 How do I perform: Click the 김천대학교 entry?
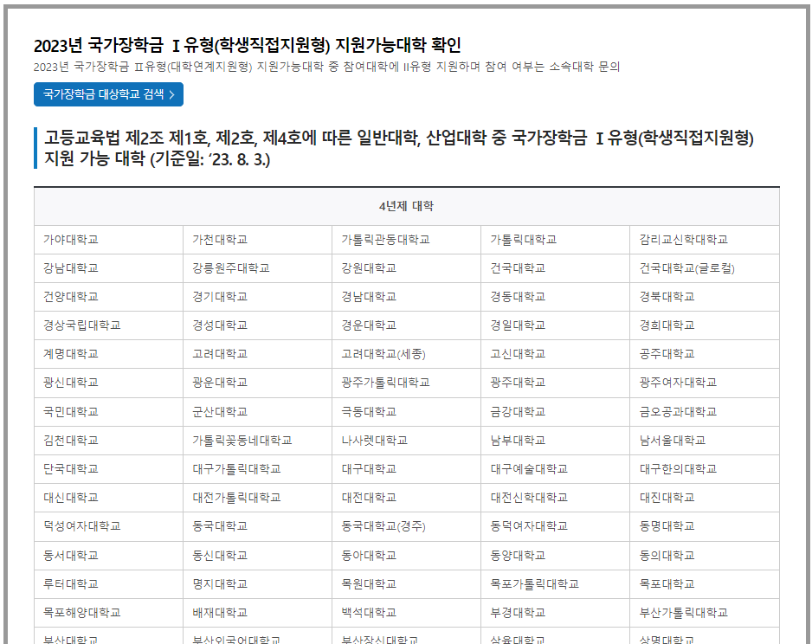point(108,441)
